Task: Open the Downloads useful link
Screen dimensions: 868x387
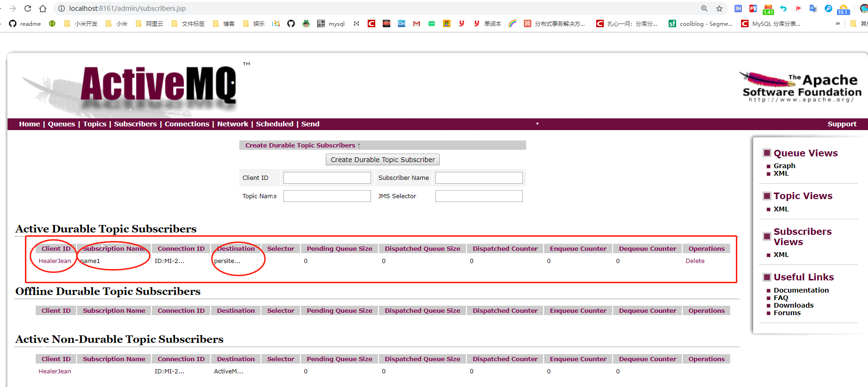Action: (794, 305)
